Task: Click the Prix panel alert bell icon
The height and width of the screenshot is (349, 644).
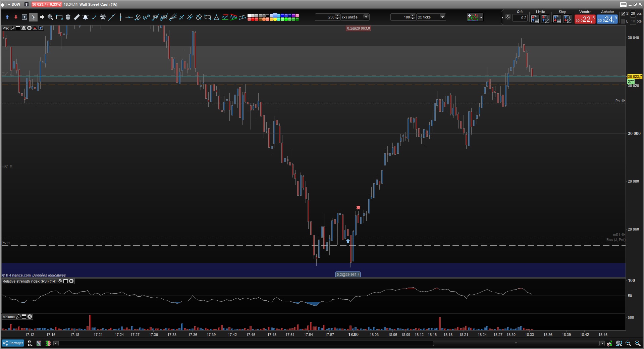Action: [23, 28]
